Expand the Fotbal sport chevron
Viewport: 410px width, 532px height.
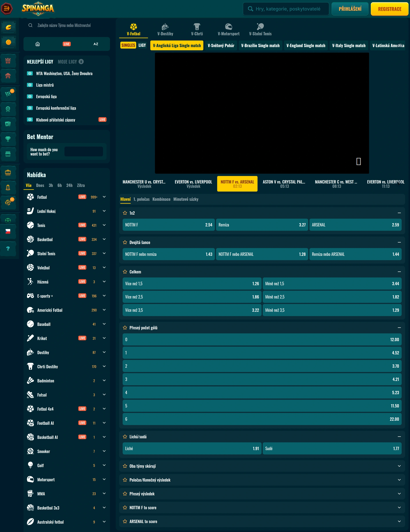coord(104,197)
